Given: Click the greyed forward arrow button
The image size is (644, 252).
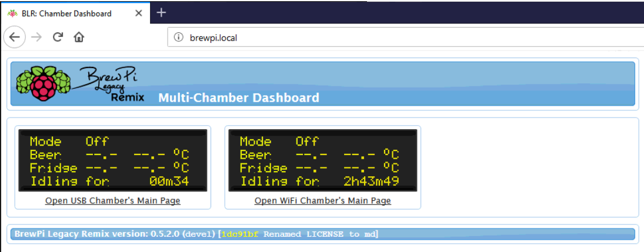Looking at the screenshot, I should point(36,38).
